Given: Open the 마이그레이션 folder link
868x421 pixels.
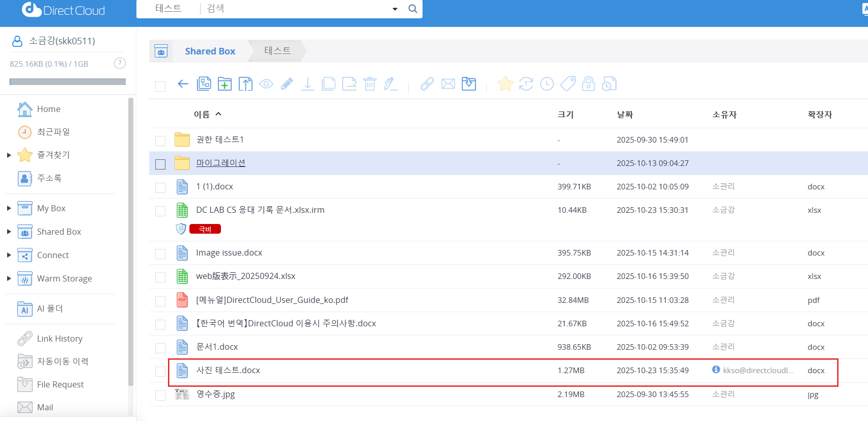Looking at the screenshot, I should (x=220, y=163).
